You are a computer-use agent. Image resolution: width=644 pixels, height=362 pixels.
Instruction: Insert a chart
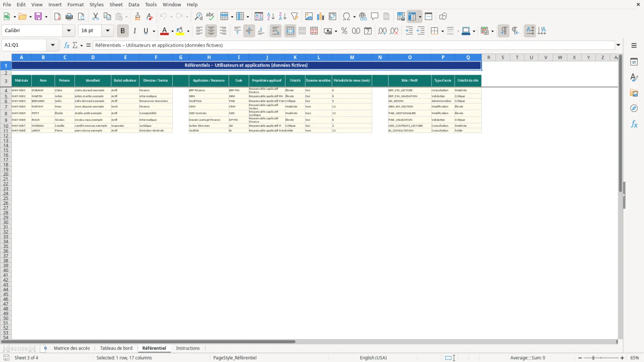320,16
